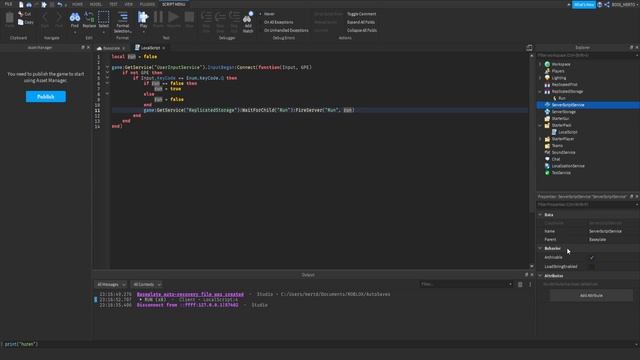640x360 pixels.
Task: Click the undo arrow in the quick access bar
Action: pos(60,4)
